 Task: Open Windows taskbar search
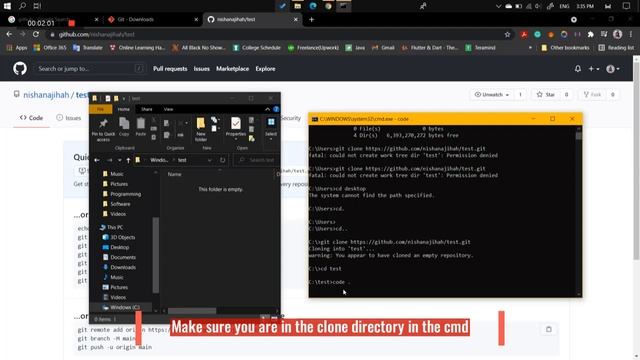point(22,6)
